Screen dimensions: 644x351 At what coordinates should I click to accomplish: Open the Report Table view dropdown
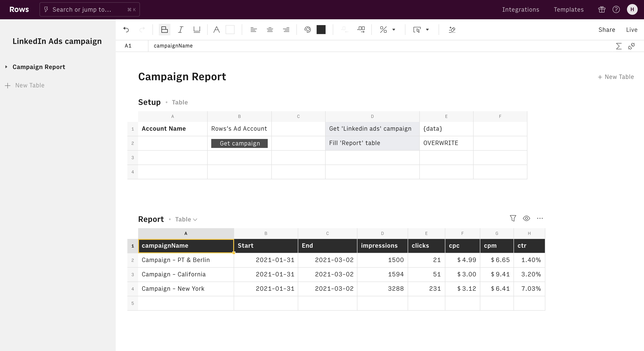tap(186, 219)
